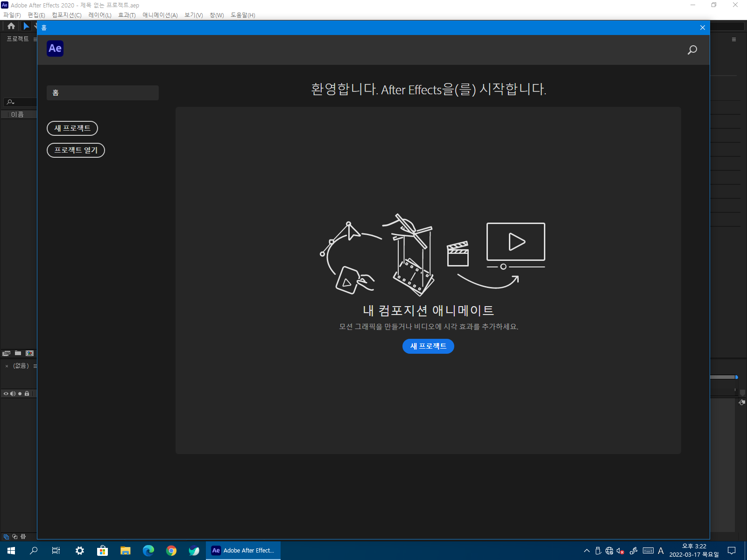Close the (없음) timeline tab with x
The height and width of the screenshot is (560, 747).
pyautogui.click(x=7, y=366)
